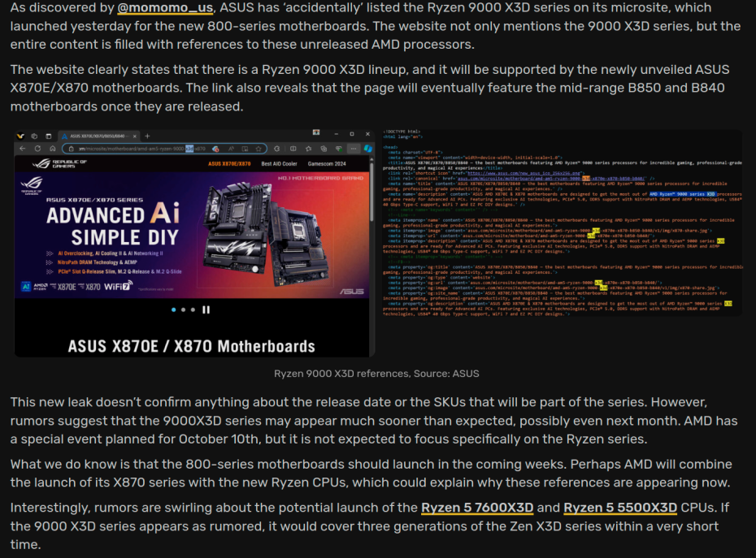
Task: Pause the motherboard image slideshow
Action: [x=206, y=309]
